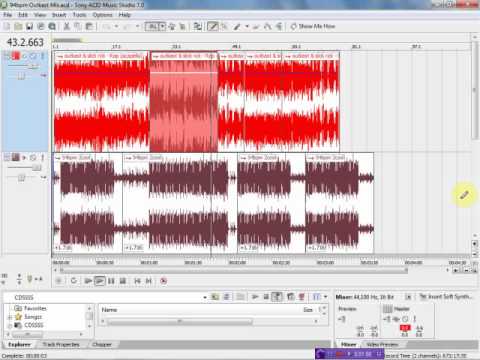Toggle Auto Preview in Explorer toolbar
480x360 pixels.
[x=277, y=297]
